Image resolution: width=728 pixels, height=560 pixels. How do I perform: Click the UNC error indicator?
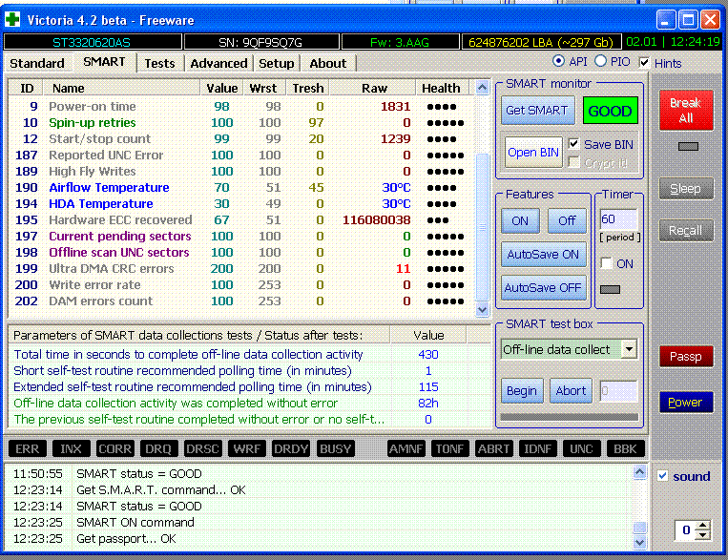tap(581, 449)
